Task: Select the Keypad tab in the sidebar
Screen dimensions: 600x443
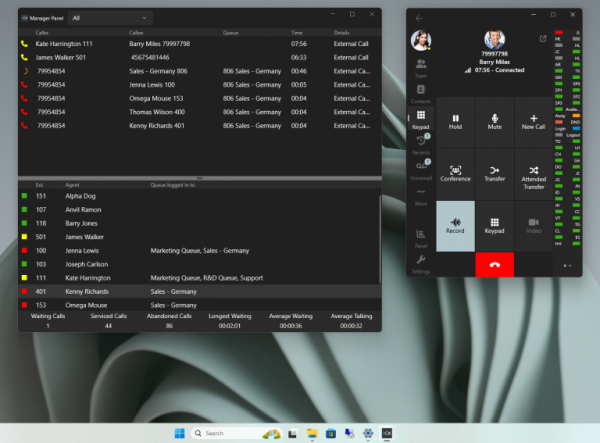Action: (421, 120)
